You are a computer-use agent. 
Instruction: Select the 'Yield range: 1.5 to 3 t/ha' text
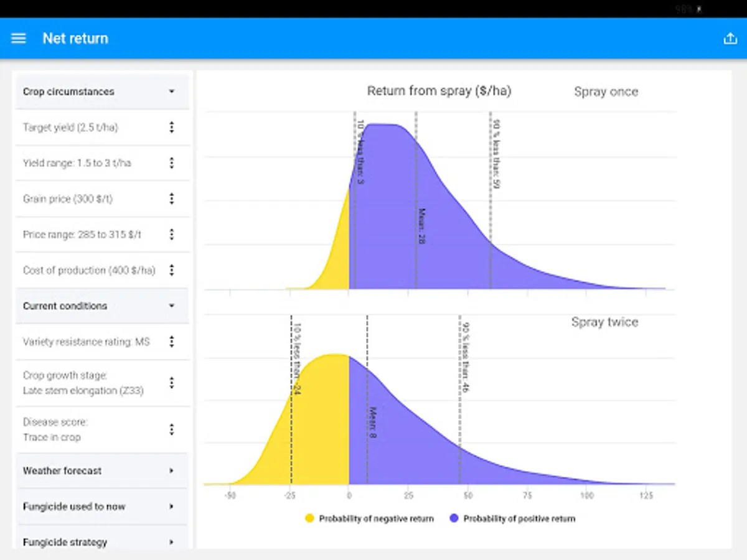coord(77,163)
